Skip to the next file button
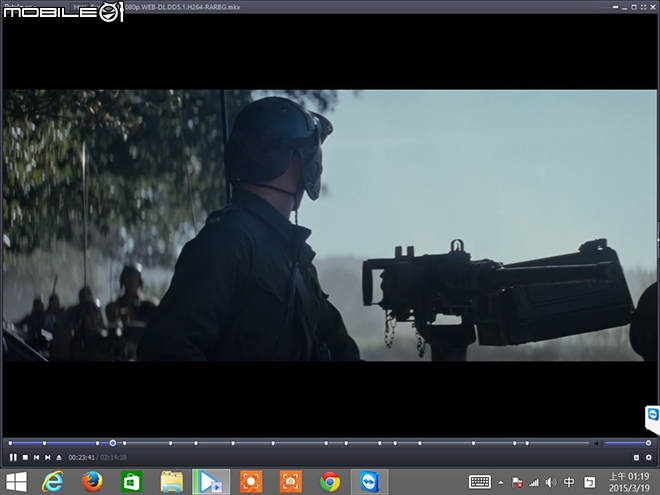 tap(48, 457)
